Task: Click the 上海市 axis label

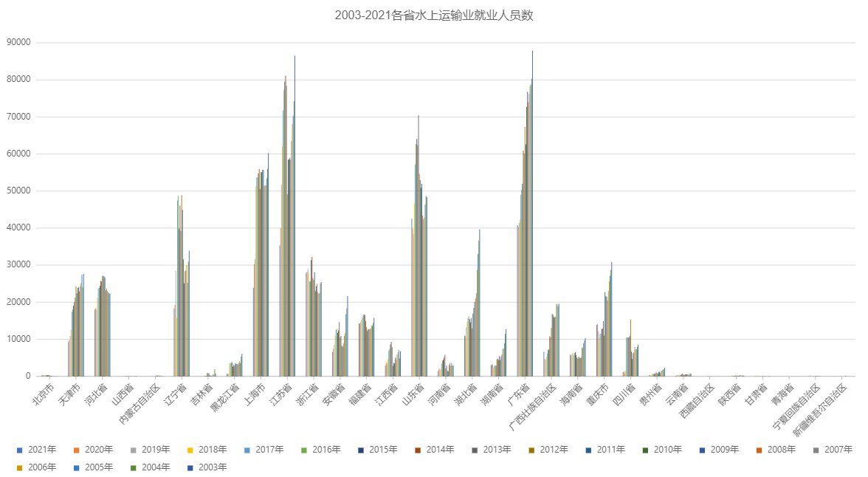Action: point(255,394)
